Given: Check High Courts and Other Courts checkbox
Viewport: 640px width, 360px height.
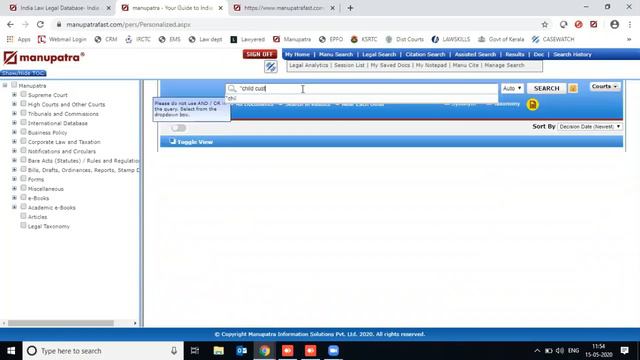Looking at the screenshot, I should (24, 104).
